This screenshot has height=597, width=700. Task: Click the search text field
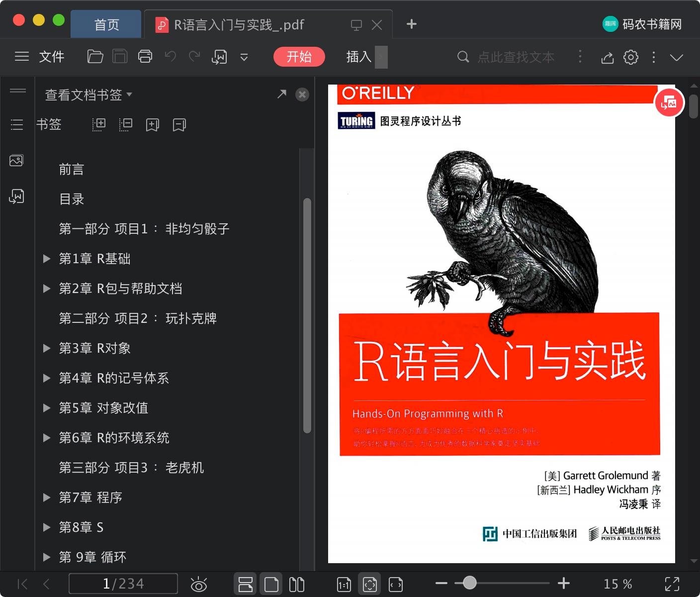click(516, 57)
